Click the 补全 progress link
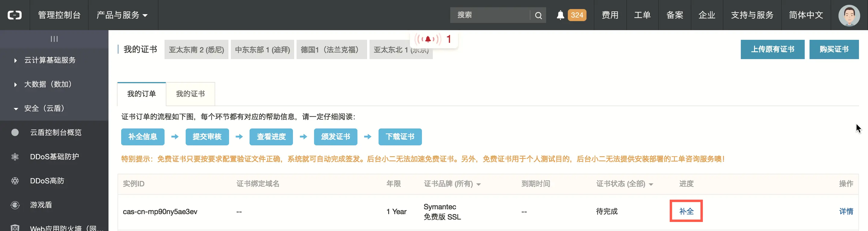This screenshot has width=868, height=231. [686, 211]
